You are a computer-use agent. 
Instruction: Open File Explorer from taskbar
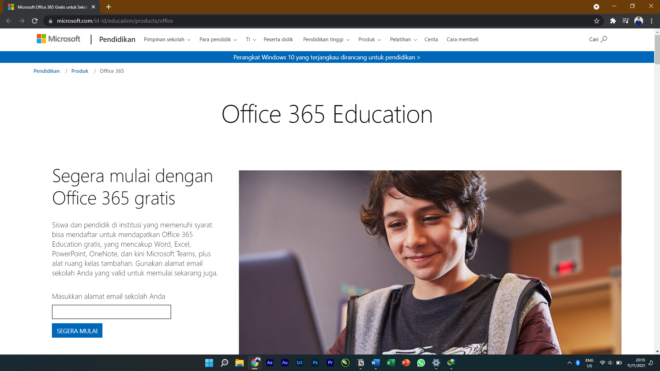[x=240, y=363]
